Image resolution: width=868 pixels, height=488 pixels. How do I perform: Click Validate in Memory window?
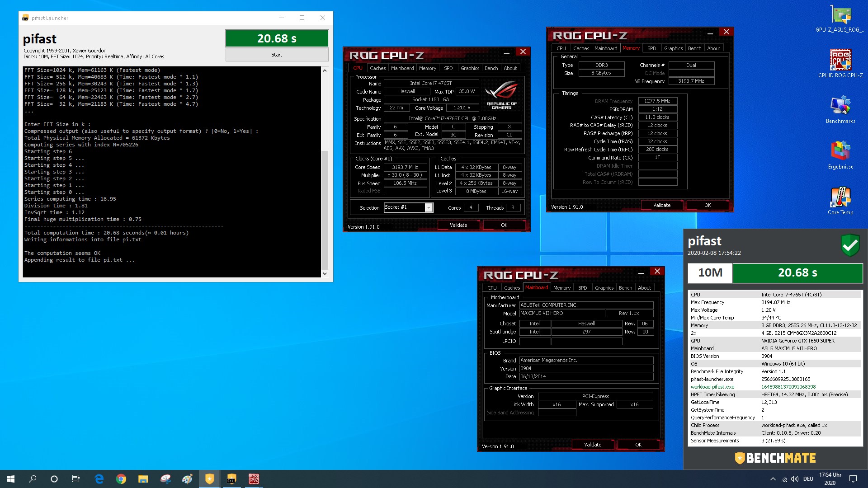[x=662, y=205]
